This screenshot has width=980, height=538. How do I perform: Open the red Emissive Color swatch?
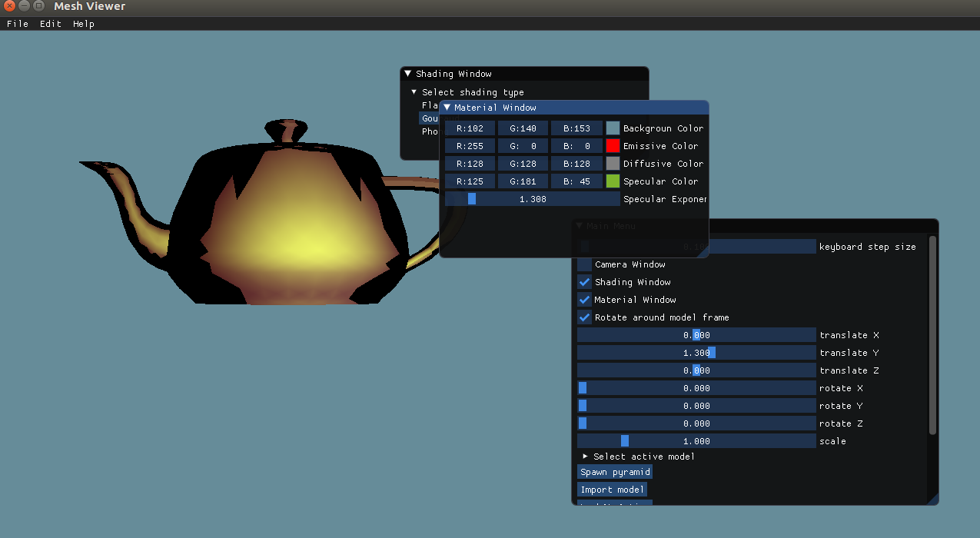point(613,146)
